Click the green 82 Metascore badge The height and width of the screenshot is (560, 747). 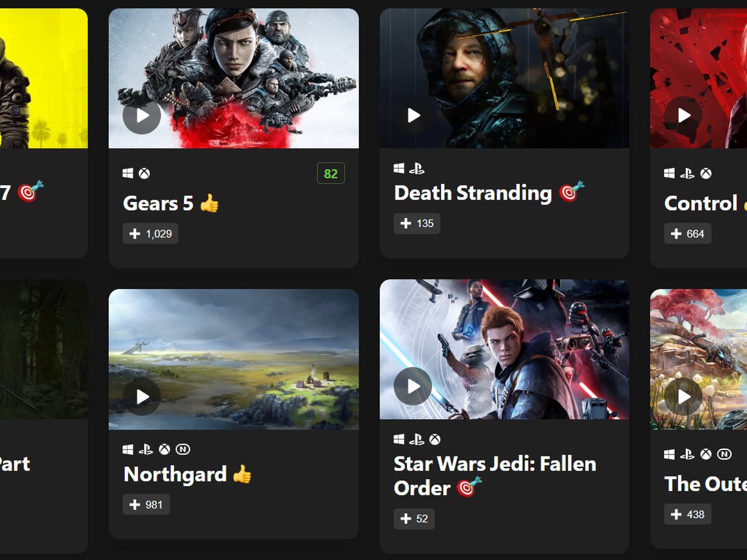click(x=330, y=173)
